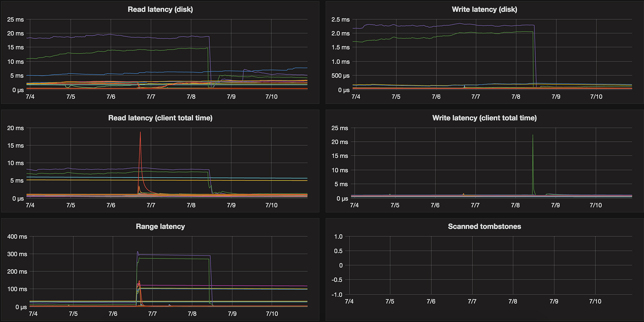Click the 7/8 marker on Read latency (disk)
Image resolution: width=644 pixels, height=322 pixels.
coord(191,97)
